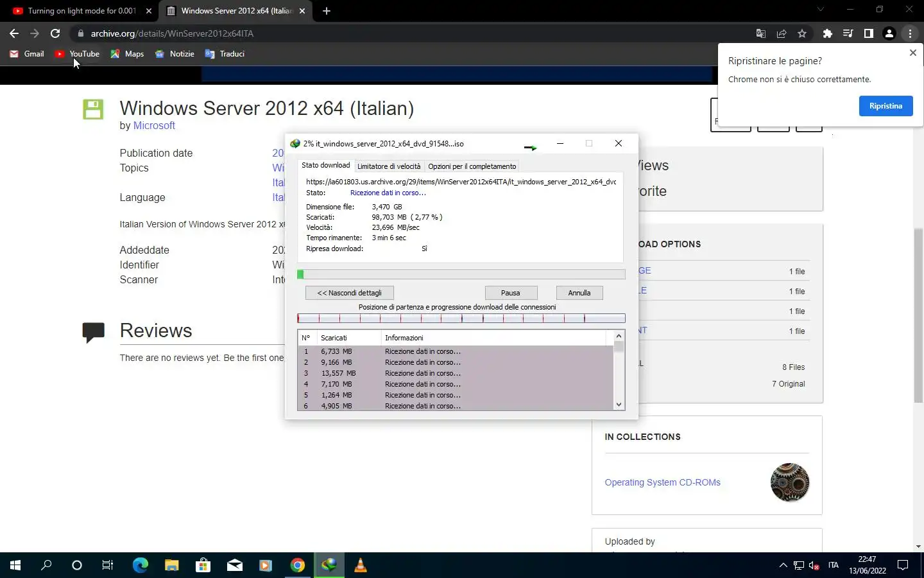Open Internet Download Manager taskbar icon

pos(329,565)
